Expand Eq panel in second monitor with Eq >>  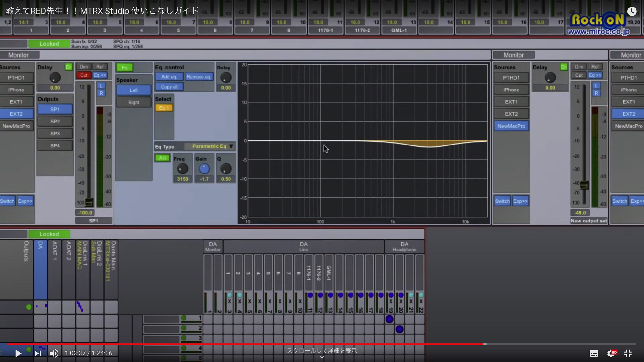595,75
